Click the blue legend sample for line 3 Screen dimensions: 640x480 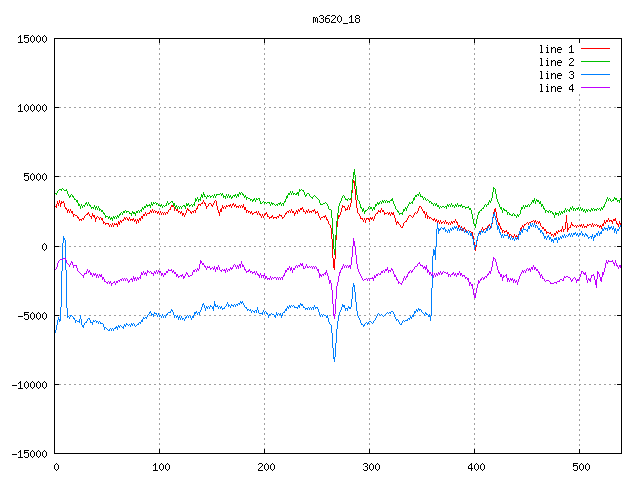pos(596,75)
